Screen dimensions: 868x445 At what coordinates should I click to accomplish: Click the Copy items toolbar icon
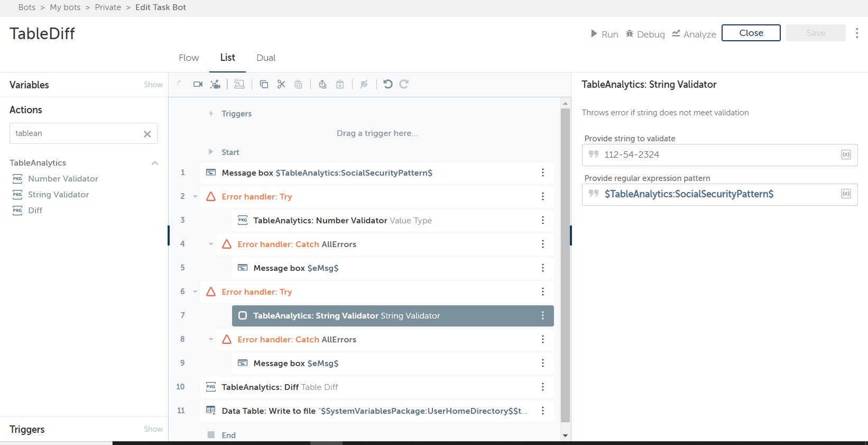point(264,84)
